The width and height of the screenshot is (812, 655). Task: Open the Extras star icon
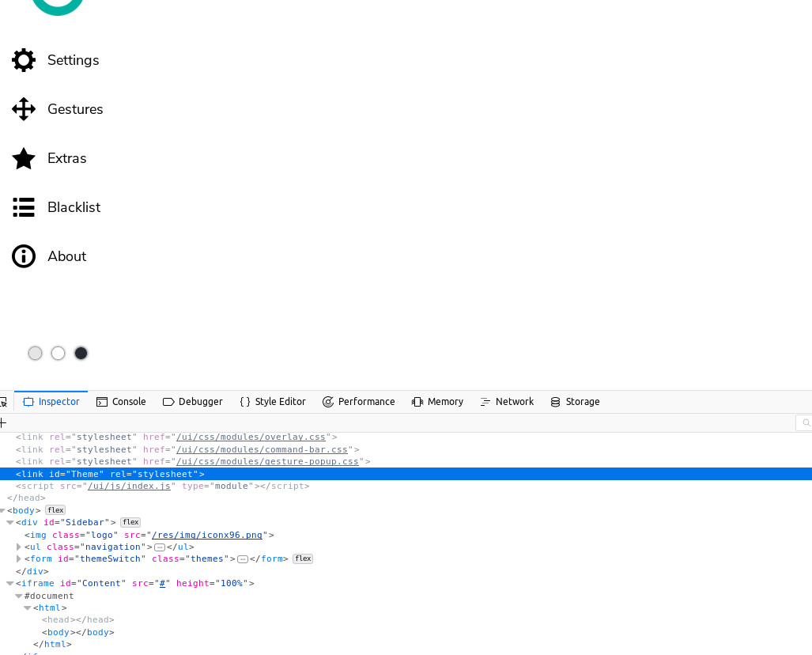coord(24,158)
